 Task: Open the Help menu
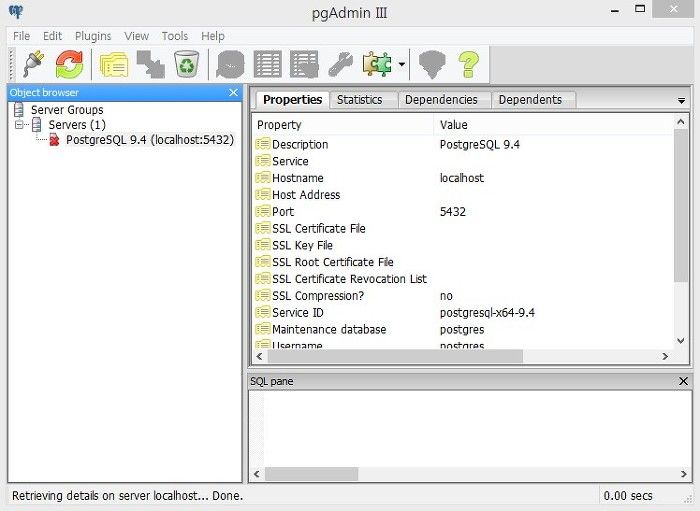point(212,36)
